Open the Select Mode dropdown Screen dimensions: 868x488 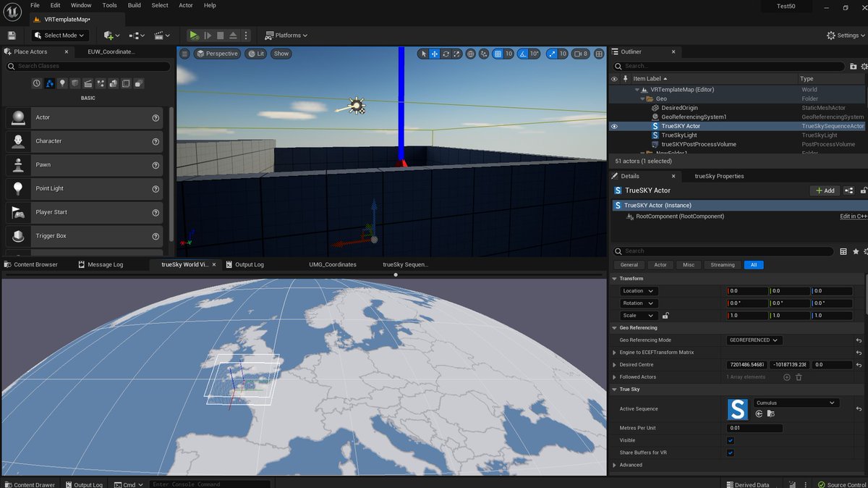point(59,35)
